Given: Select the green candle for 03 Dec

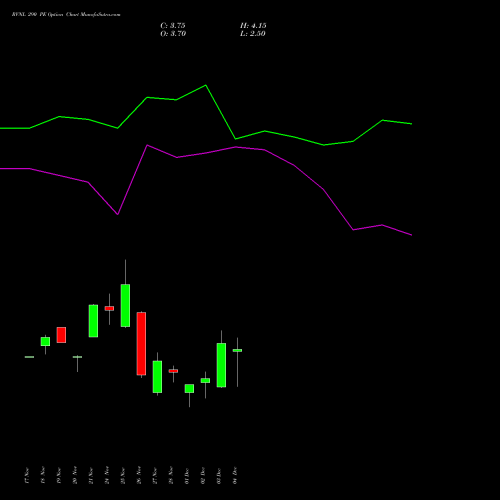Looking at the screenshot, I should [x=221, y=365].
